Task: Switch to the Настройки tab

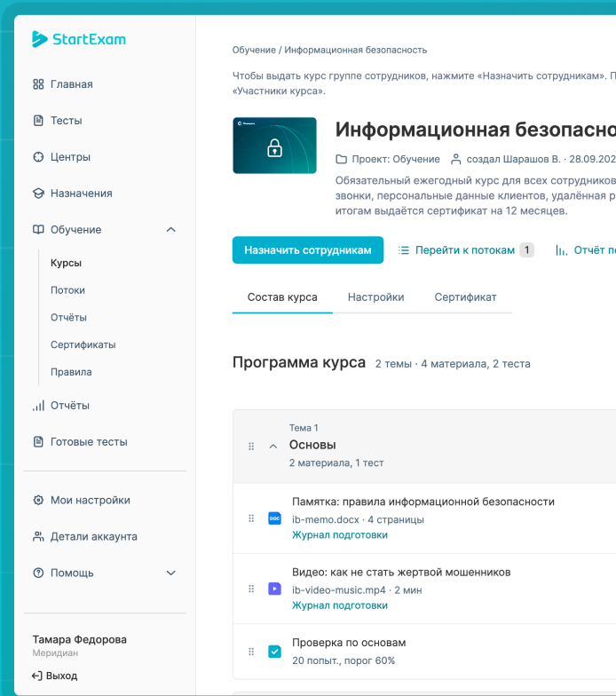Action: 376,297
